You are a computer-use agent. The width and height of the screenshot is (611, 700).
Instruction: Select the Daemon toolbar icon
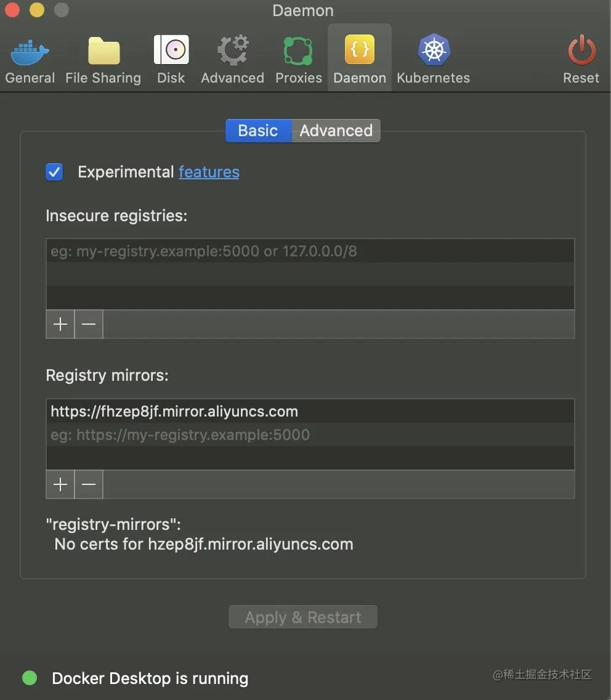(359, 49)
